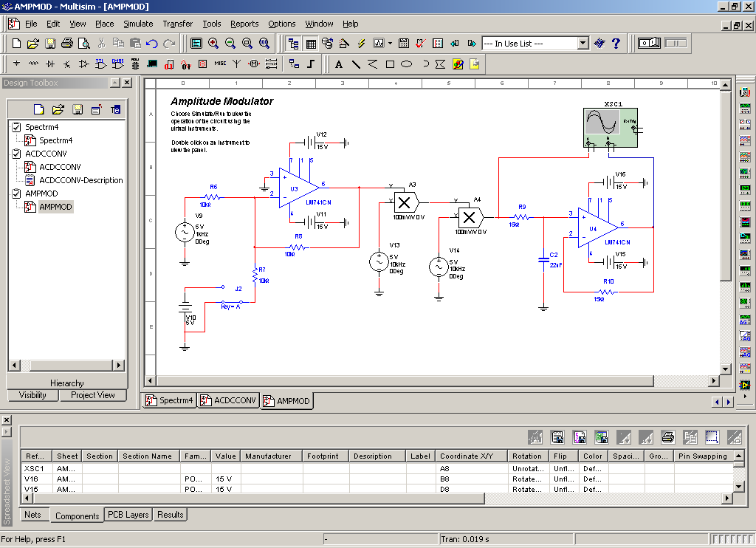Undo the last action
The width and height of the screenshot is (756, 548).
152,44
